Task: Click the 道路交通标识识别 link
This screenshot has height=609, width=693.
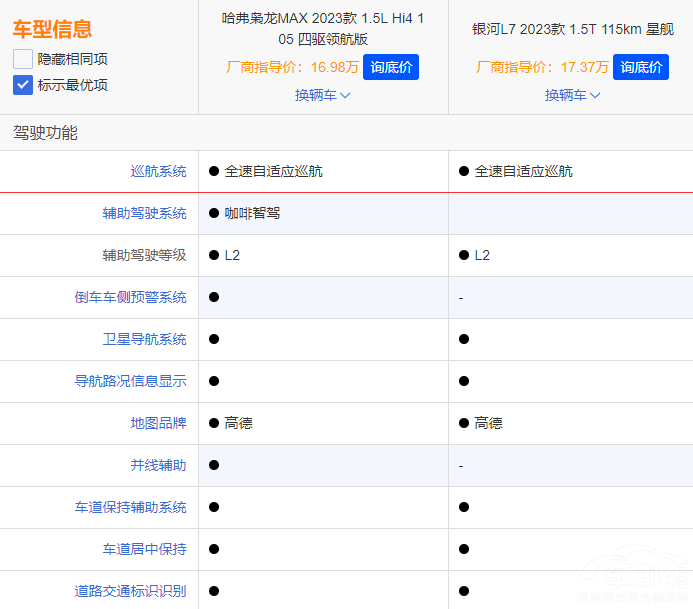Action: tap(130, 591)
